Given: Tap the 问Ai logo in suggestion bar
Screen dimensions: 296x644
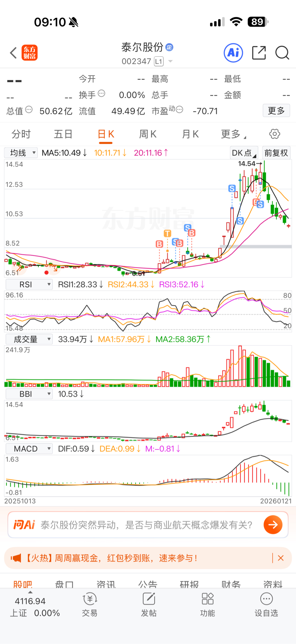Looking at the screenshot, I should (x=24, y=525).
